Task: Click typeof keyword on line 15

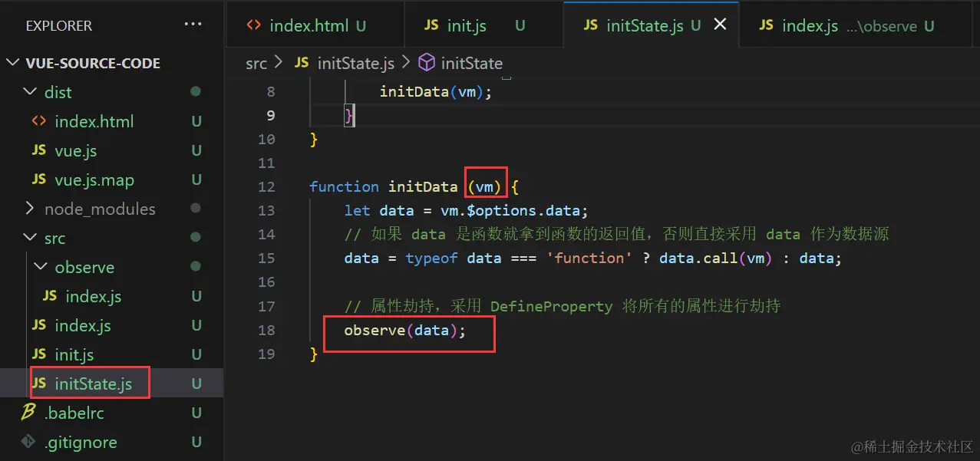Action: [432, 258]
